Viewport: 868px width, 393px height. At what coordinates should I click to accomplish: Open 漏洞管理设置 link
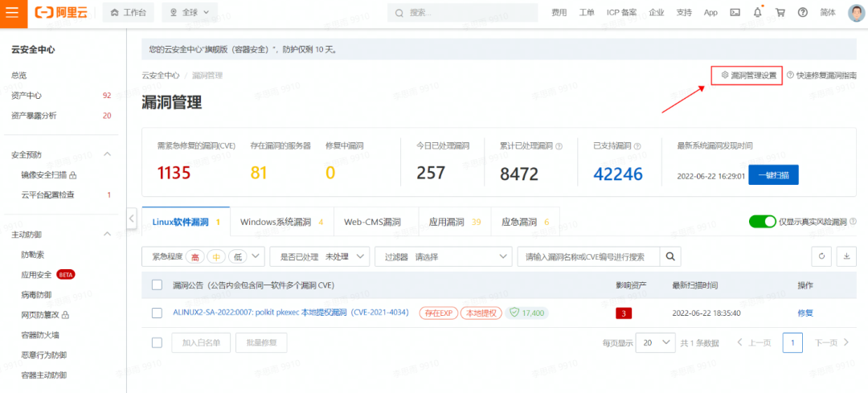click(x=747, y=75)
